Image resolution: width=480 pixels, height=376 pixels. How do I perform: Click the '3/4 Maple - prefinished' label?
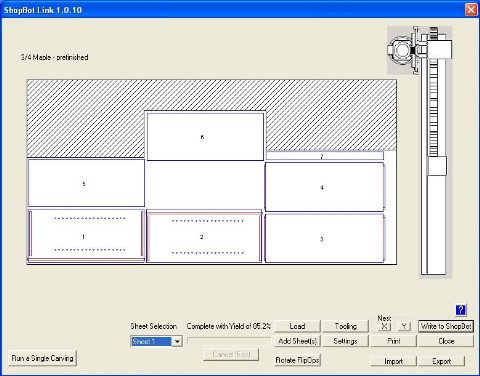[55, 57]
